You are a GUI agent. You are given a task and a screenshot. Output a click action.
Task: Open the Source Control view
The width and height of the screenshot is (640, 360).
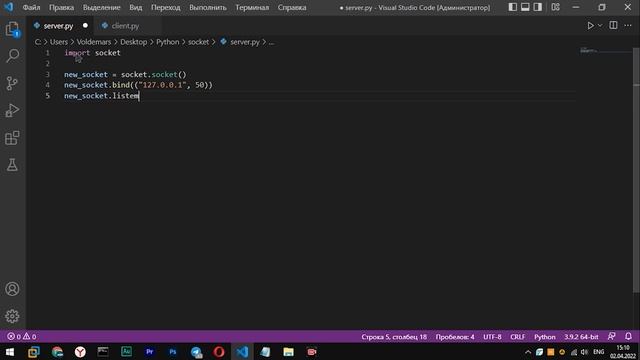coord(12,83)
